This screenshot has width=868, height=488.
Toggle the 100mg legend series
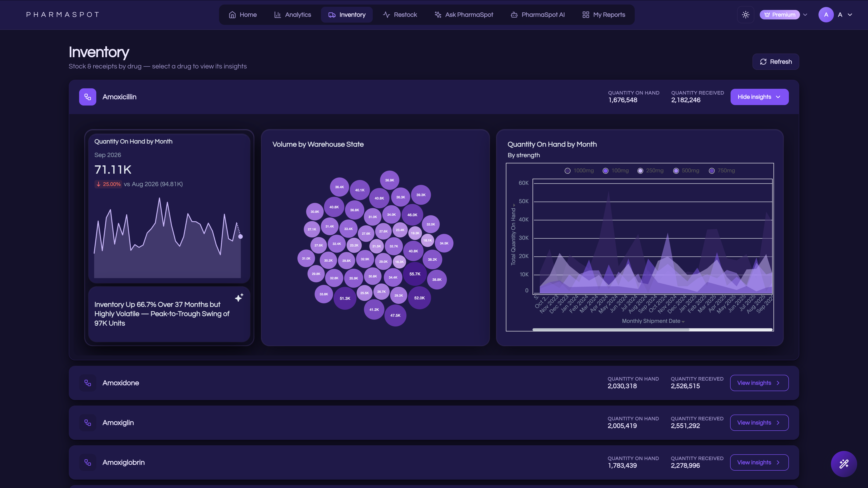(616, 170)
